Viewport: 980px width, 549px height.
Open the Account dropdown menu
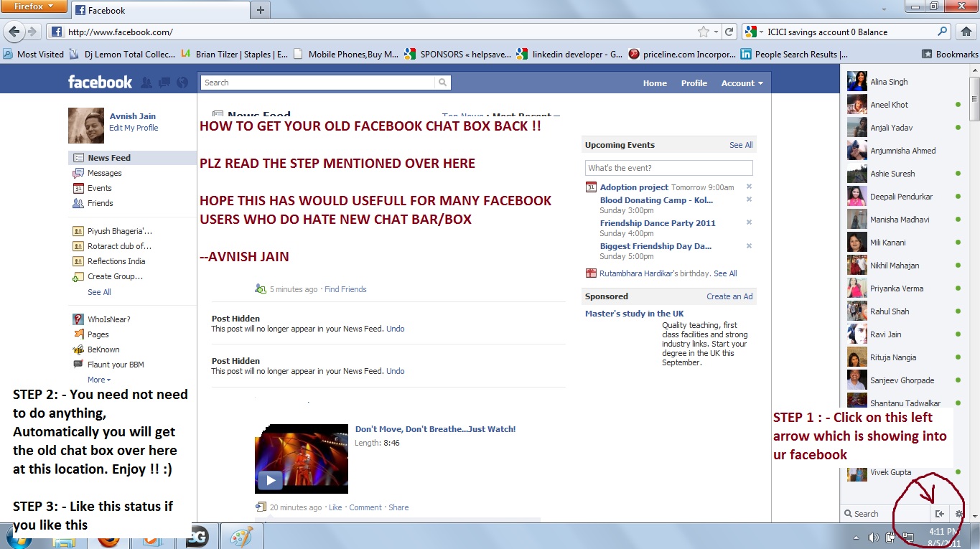pos(742,83)
